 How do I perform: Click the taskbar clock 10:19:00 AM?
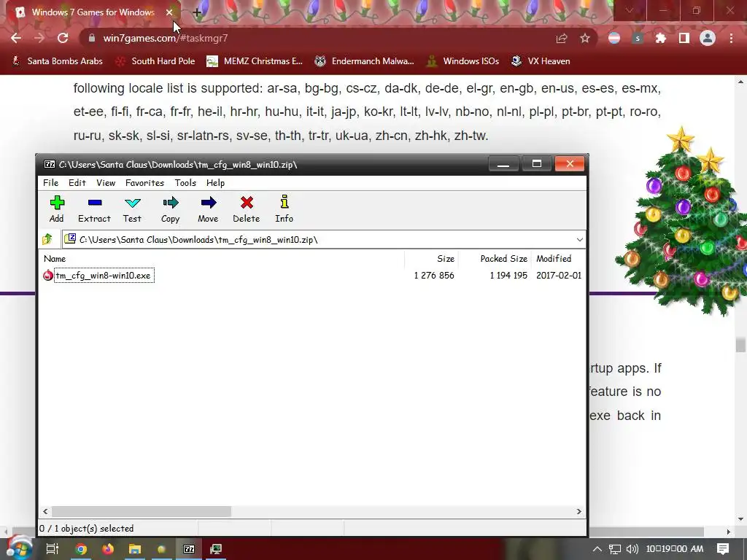coord(675,549)
